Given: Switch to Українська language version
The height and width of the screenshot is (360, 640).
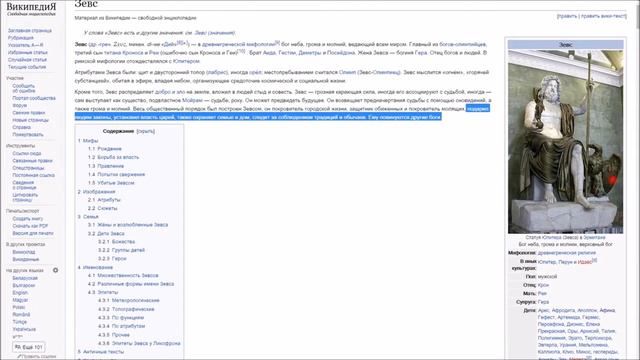Looking at the screenshot, I should [24, 329].
